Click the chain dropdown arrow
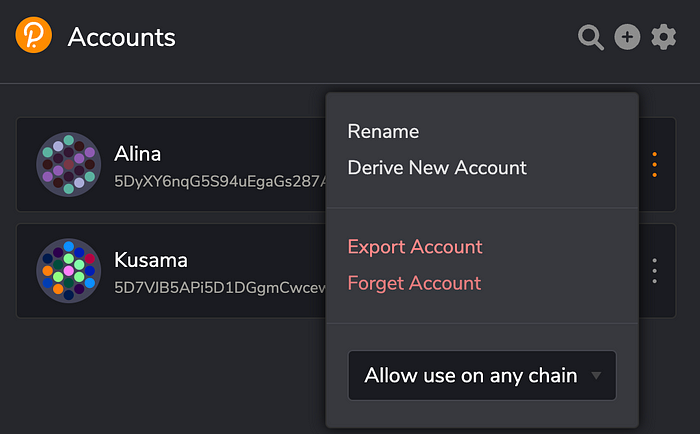Screen dimensions: 700x434 [597, 376]
